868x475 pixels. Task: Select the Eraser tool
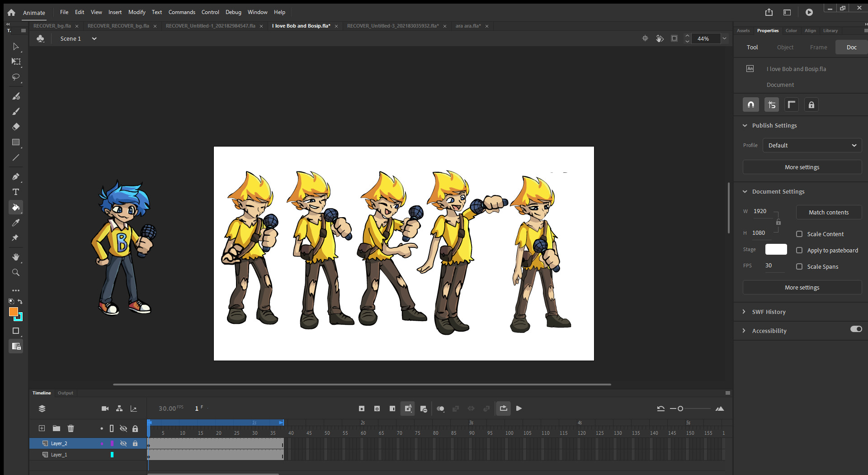(16, 127)
